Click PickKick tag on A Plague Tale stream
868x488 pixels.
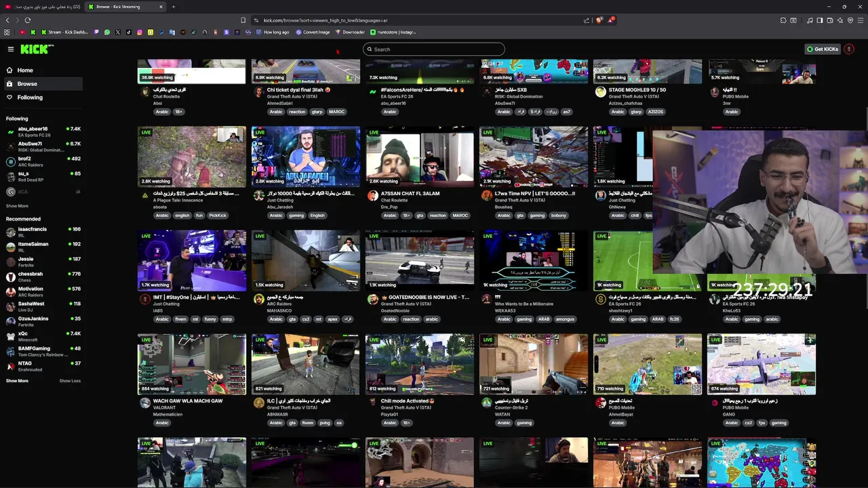(218, 216)
